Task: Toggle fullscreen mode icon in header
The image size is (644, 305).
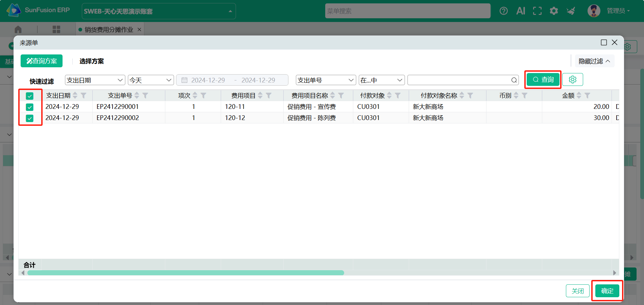Action: click(537, 11)
